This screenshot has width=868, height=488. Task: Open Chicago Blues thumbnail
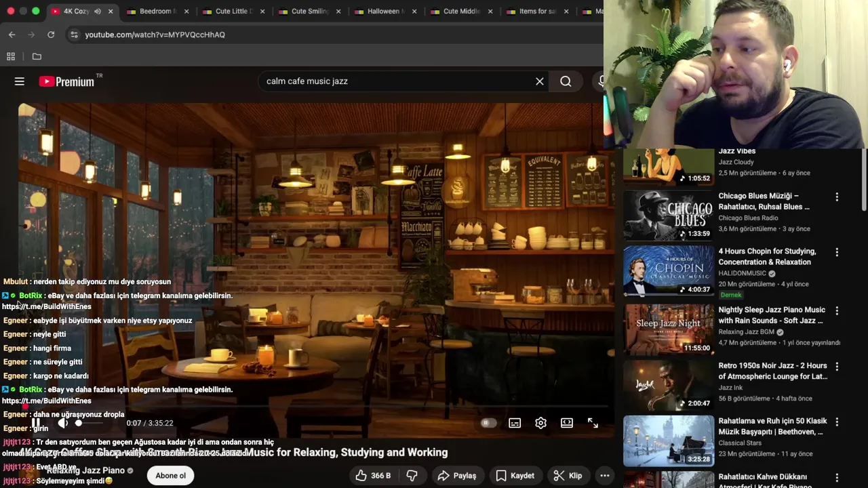click(x=668, y=216)
